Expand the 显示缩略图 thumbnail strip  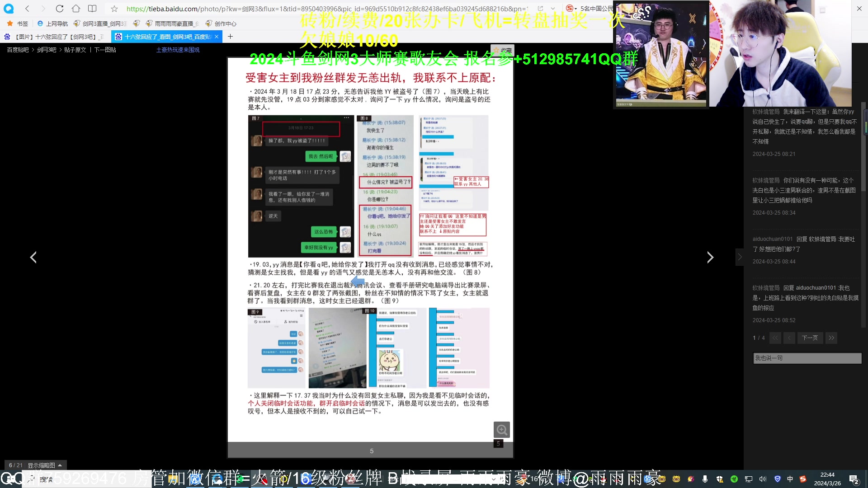[45, 465]
